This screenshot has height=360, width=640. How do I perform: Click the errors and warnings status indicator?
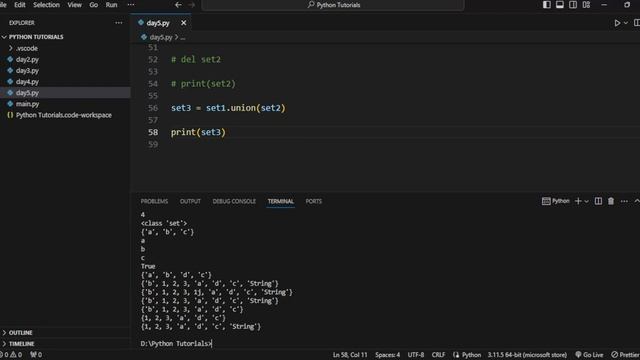[x=12, y=355]
